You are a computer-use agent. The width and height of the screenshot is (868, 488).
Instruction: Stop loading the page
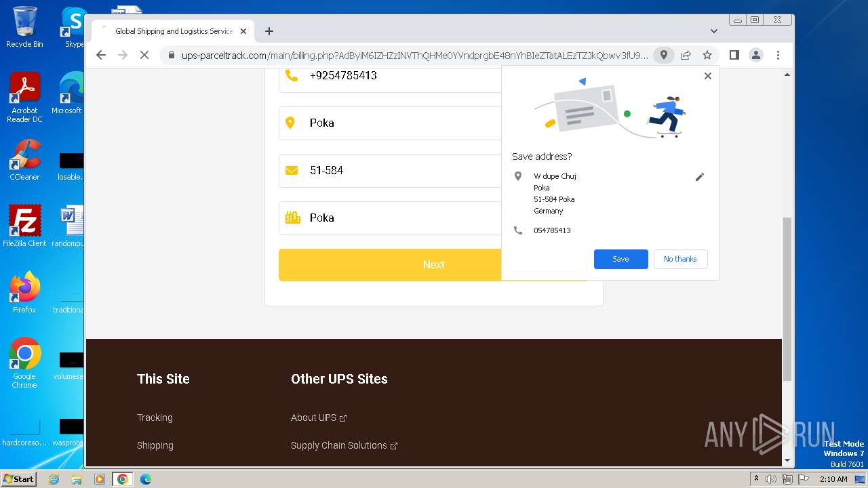pyautogui.click(x=144, y=55)
